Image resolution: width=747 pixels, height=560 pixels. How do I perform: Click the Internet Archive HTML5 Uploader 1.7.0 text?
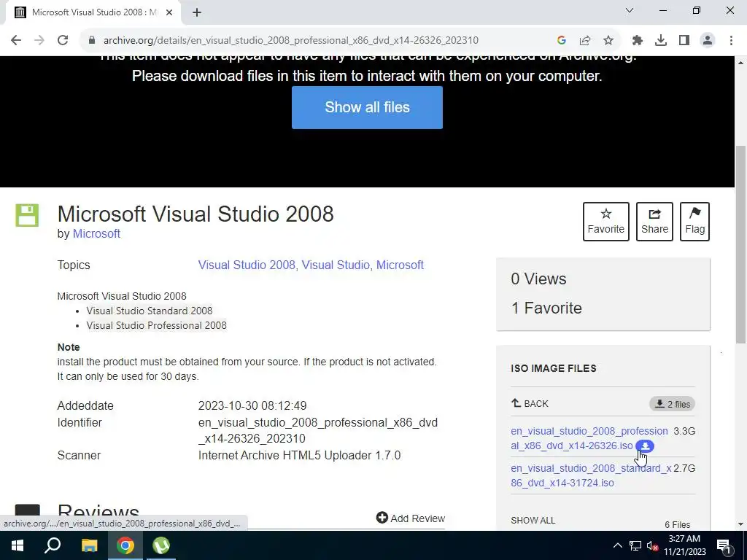(299, 455)
